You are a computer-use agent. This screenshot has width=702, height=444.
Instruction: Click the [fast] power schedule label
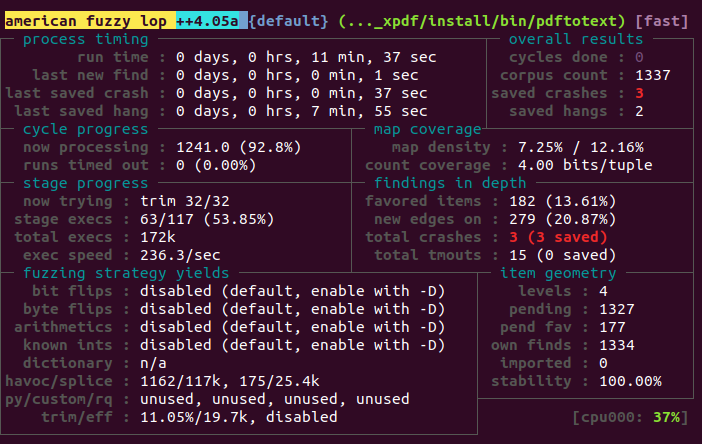click(x=662, y=21)
